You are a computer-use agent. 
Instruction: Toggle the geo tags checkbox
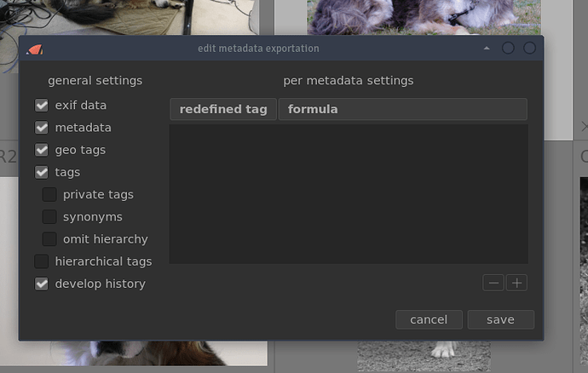click(42, 150)
